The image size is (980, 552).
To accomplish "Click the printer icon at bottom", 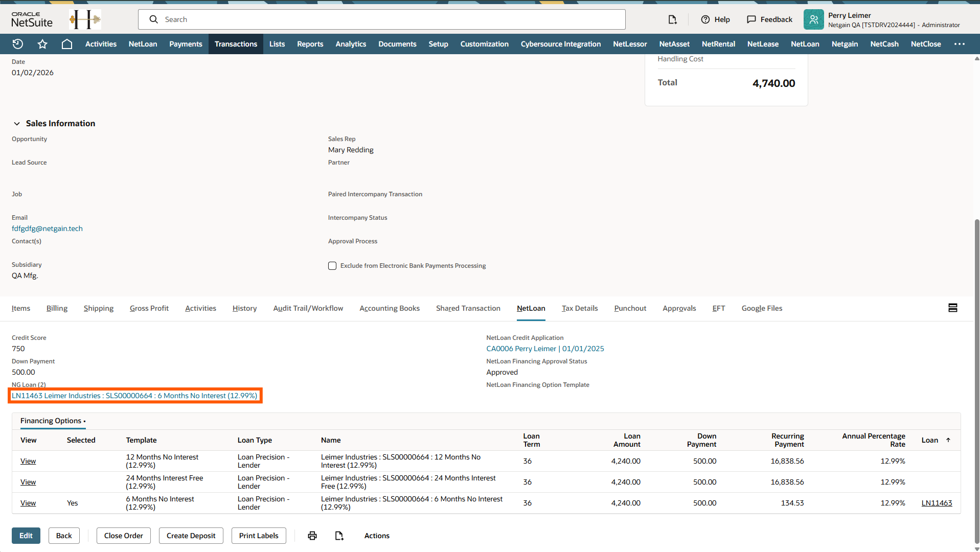I will tap(312, 536).
